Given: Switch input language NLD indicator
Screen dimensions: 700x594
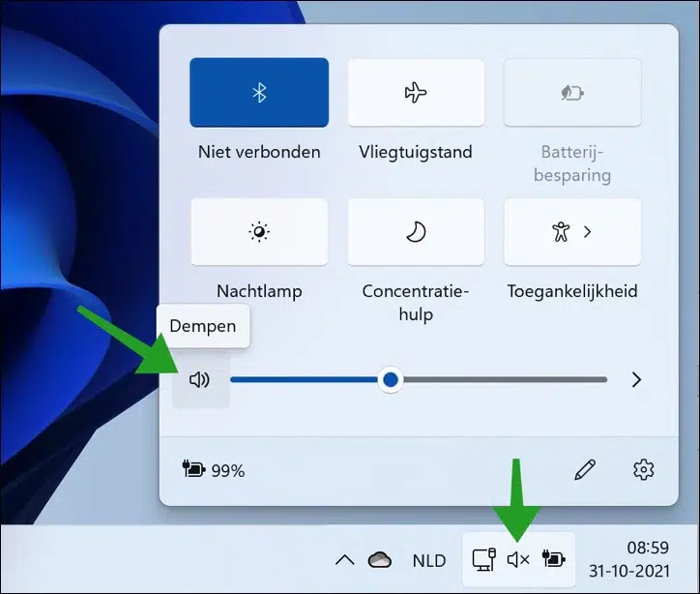Looking at the screenshot, I should point(429,561).
